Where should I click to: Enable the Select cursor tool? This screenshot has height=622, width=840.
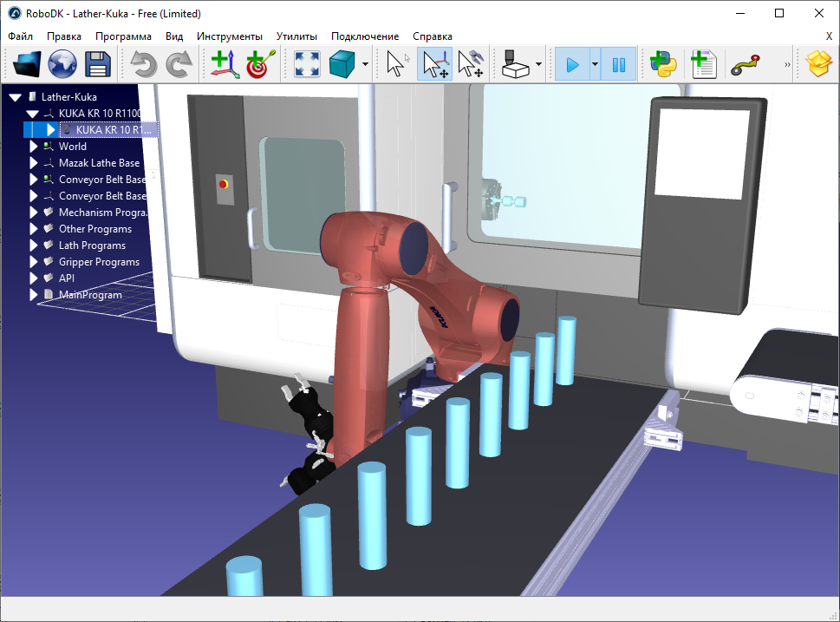[397, 64]
